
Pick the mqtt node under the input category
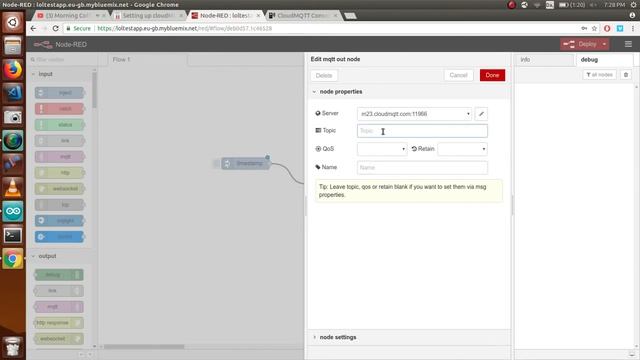(60, 156)
